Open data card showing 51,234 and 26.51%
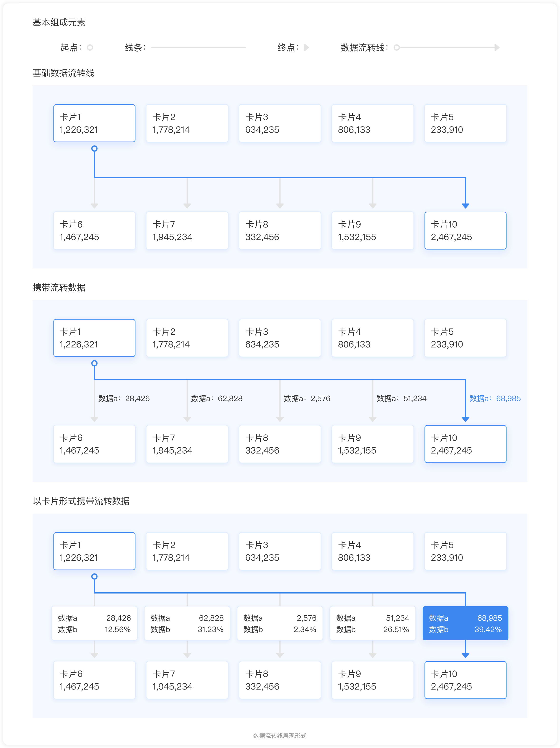 [x=373, y=623]
